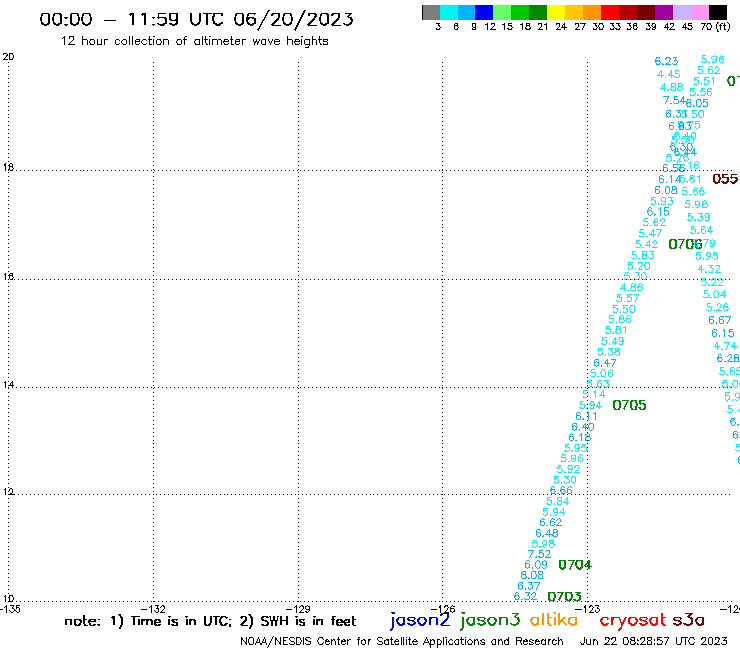Click the wave height value 7.52
Image resolution: width=740 pixels, height=650 pixels.
[x=539, y=554]
